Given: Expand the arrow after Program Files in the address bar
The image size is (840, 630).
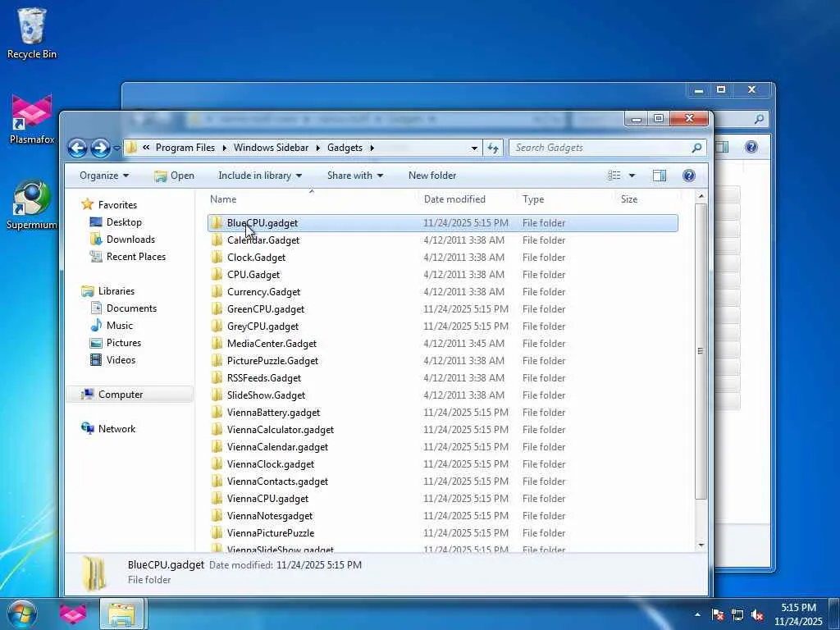Looking at the screenshot, I should (225, 148).
